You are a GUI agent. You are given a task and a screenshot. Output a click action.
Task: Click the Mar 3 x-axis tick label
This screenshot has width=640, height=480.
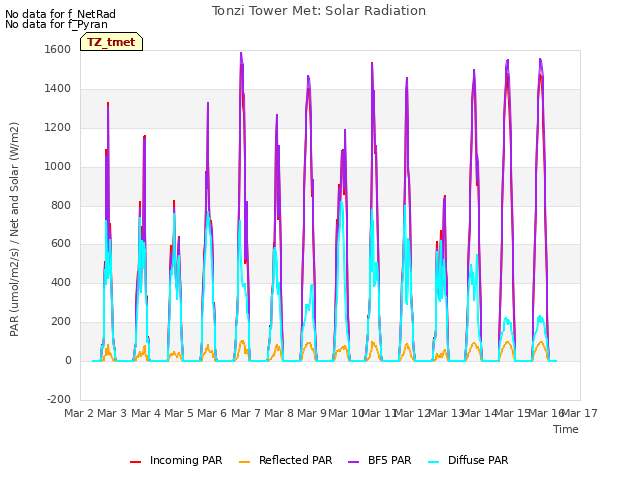112,413
